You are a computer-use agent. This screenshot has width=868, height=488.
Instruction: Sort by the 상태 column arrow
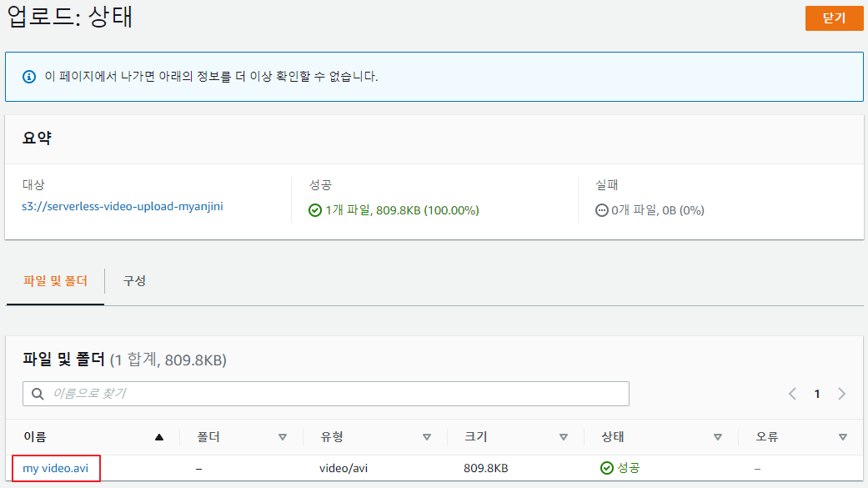tap(718, 437)
